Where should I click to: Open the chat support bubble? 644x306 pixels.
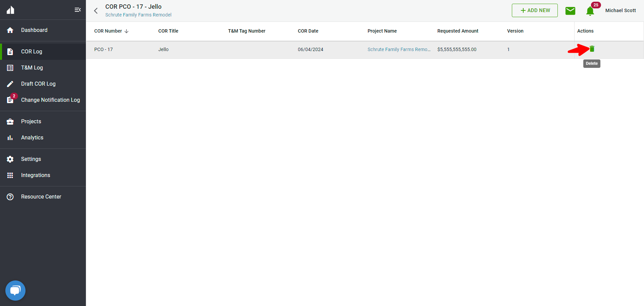(x=15, y=290)
